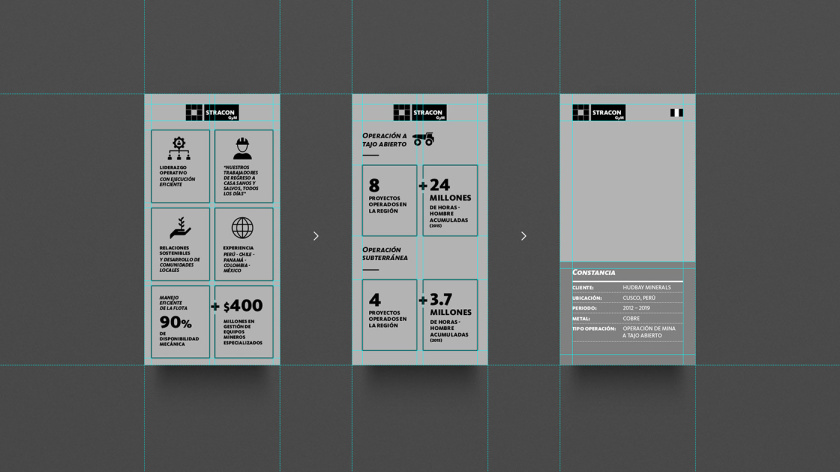The width and height of the screenshot is (840, 472).
Task: Click the hand holding plant icon
Action: click(180, 227)
